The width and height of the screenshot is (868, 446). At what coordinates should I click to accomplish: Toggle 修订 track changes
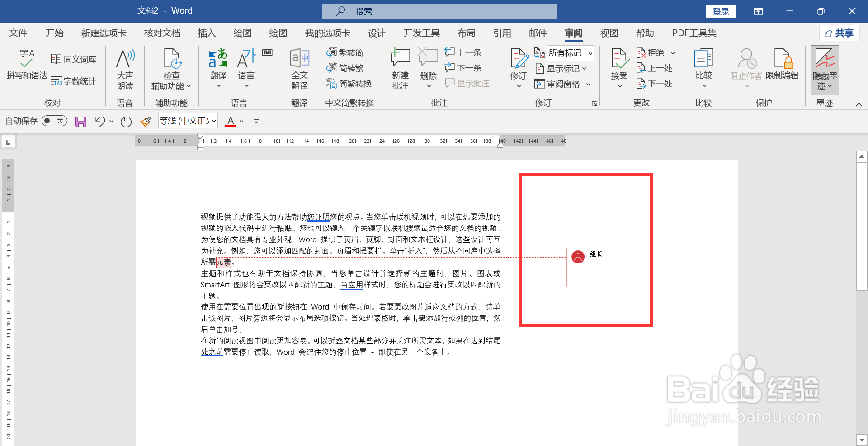(519, 64)
